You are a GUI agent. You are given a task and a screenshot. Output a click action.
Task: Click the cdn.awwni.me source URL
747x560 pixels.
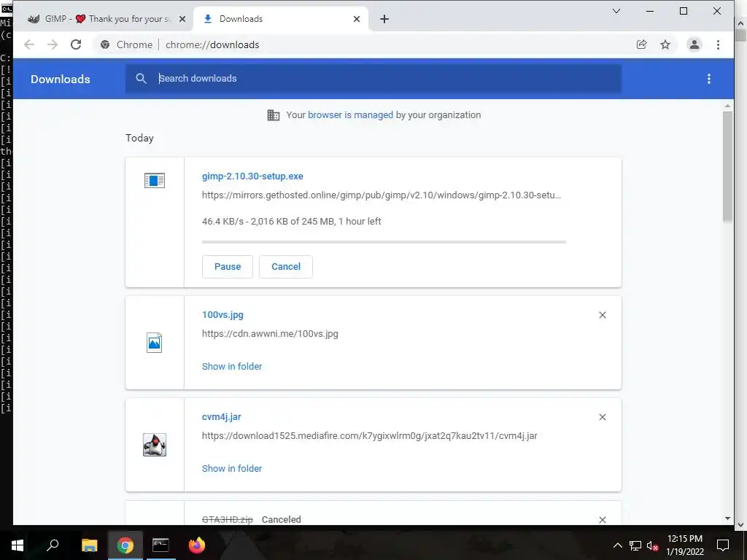point(270,334)
